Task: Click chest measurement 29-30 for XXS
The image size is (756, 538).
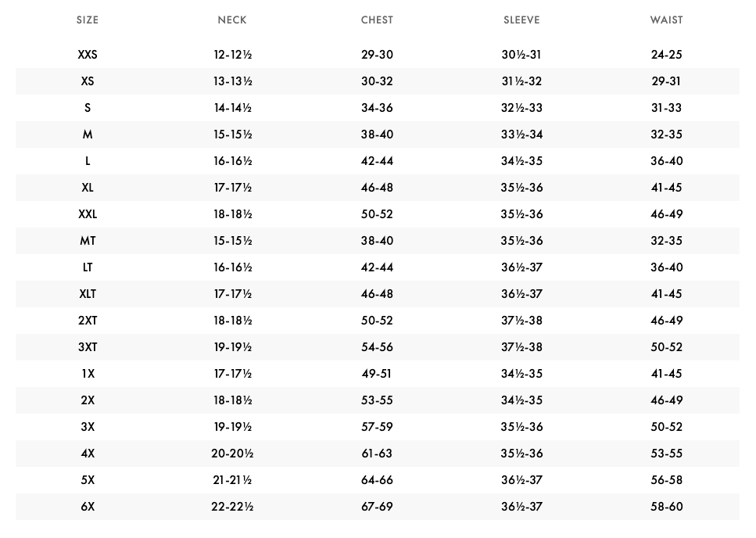Action: tap(377, 55)
